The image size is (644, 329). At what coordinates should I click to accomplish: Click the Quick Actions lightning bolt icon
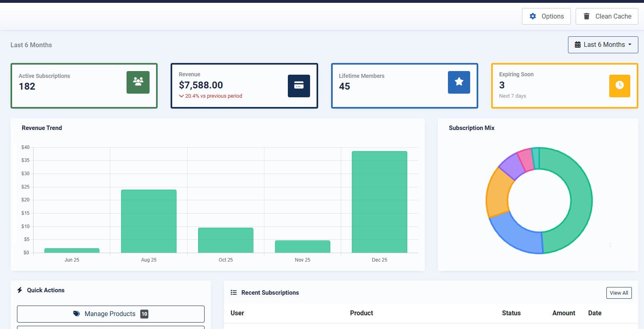(20, 290)
